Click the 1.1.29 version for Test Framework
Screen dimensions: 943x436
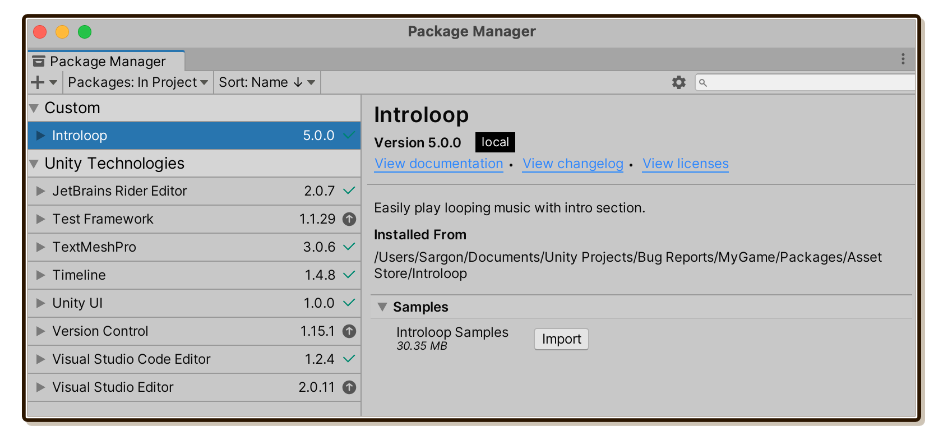[318, 220]
